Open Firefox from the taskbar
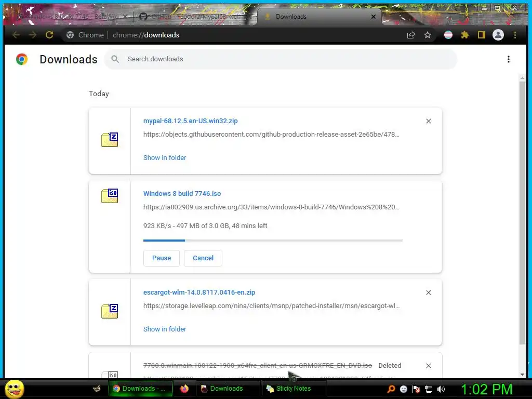The image size is (532, 399). pos(184,389)
